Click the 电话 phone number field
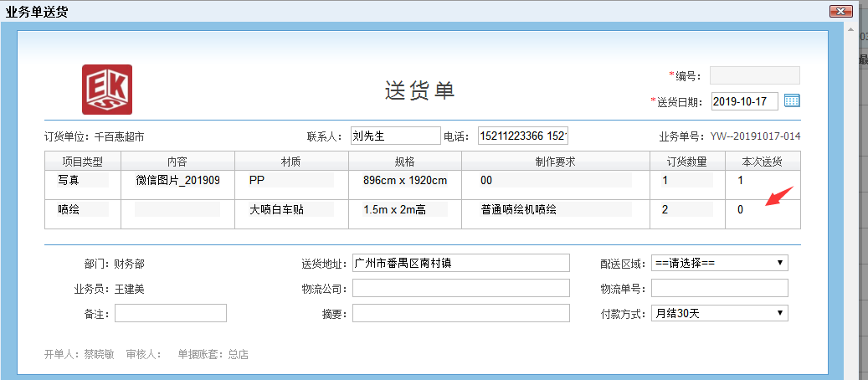The height and width of the screenshot is (380, 868). click(523, 136)
